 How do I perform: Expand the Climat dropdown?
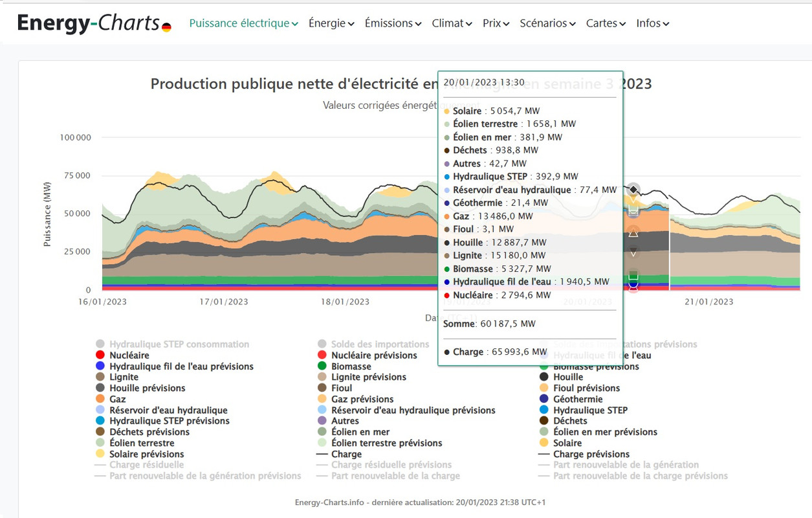pos(452,23)
